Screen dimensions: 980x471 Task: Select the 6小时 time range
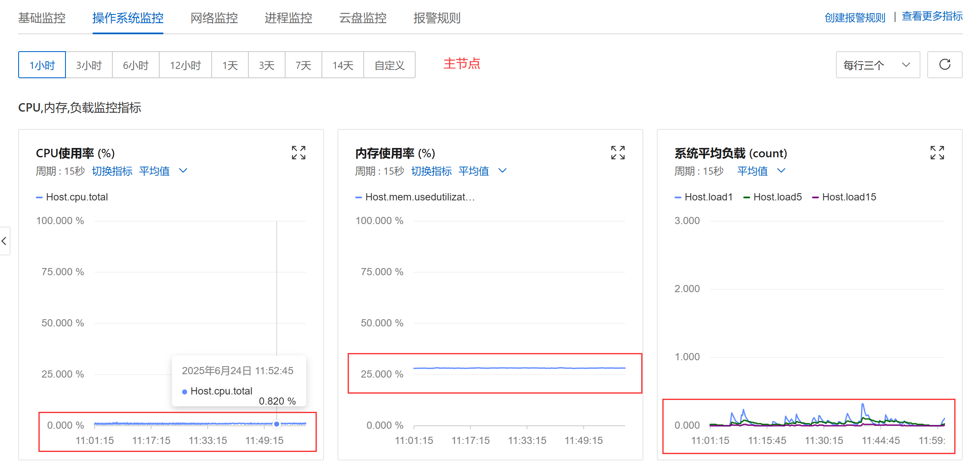pyautogui.click(x=136, y=65)
